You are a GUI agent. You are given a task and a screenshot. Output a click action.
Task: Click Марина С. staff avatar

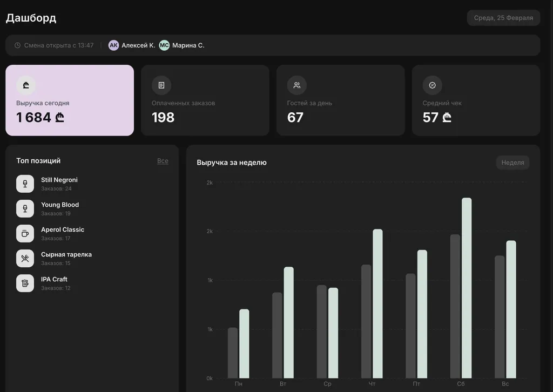(x=164, y=45)
